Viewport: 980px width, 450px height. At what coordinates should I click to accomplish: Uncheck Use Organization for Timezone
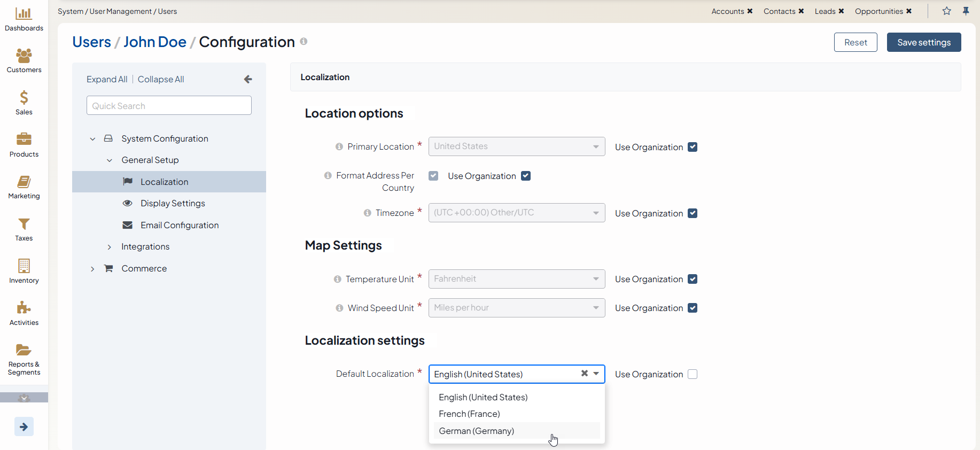point(693,213)
